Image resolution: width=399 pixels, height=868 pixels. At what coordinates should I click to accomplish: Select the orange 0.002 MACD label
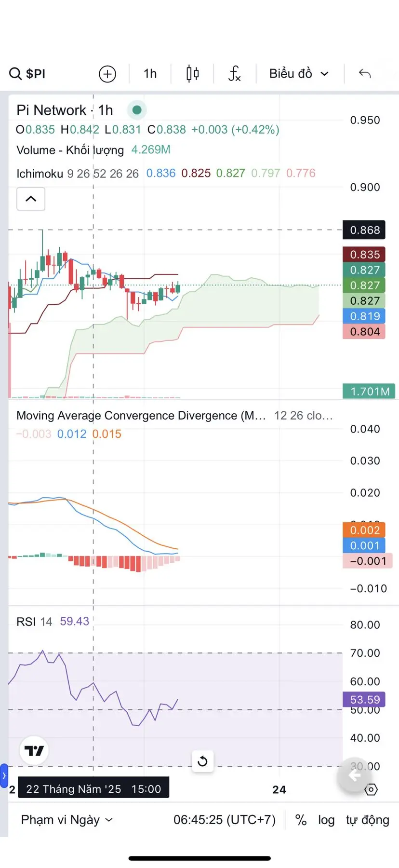[364, 530]
